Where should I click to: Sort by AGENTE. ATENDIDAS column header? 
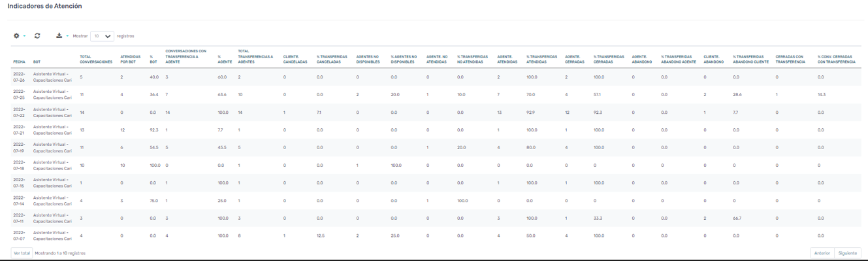coord(507,59)
